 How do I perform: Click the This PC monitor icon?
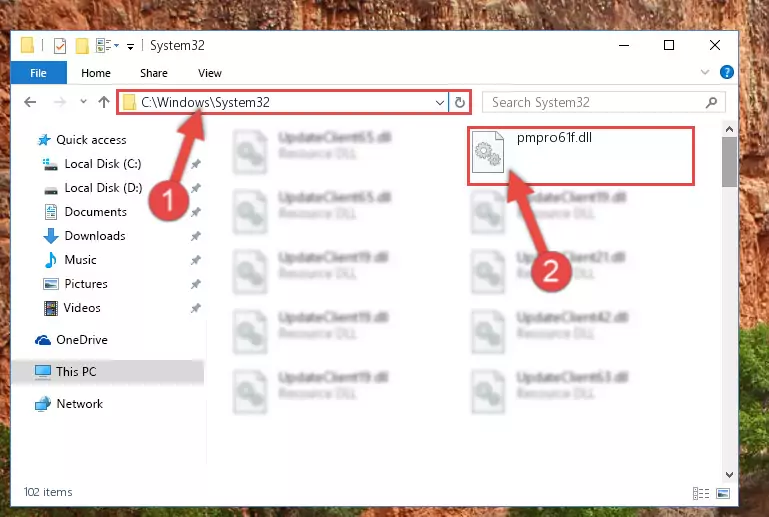pos(43,372)
